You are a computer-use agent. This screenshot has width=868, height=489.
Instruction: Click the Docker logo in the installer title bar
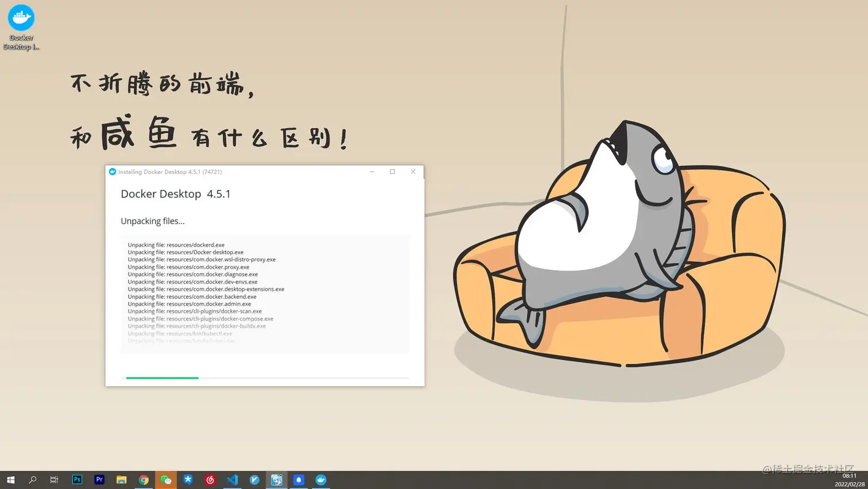point(113,171)
